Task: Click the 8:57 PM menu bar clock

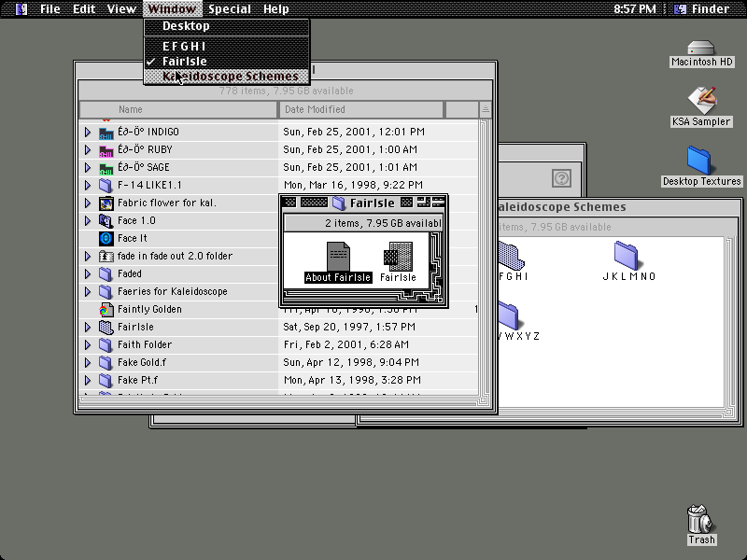Action: coord(635,9)
